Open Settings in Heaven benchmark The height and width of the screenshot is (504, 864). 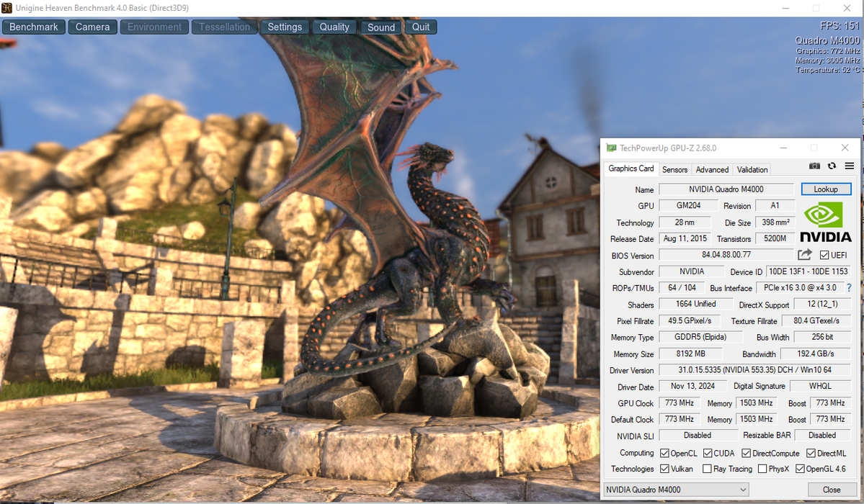coord(285,27)
